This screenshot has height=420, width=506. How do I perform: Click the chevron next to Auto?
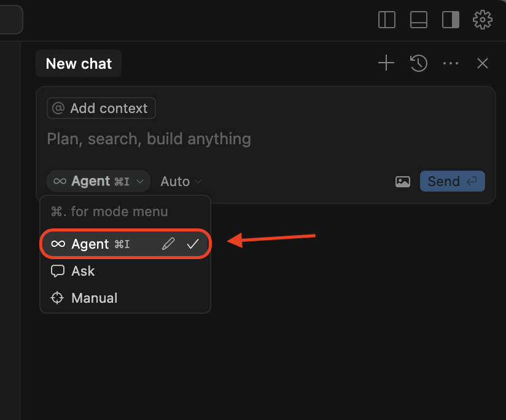click(x=198, y=181)
